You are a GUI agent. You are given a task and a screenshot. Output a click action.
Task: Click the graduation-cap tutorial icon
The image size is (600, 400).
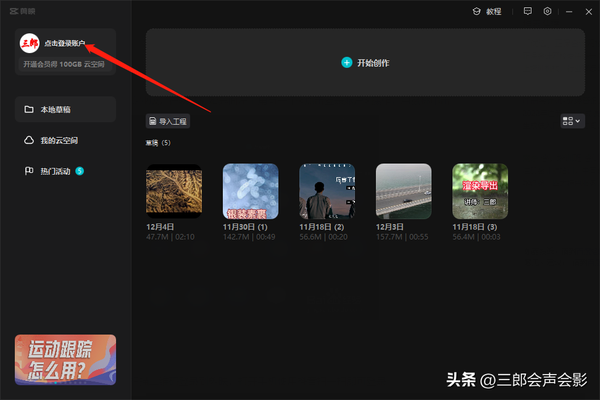point(476,11)
